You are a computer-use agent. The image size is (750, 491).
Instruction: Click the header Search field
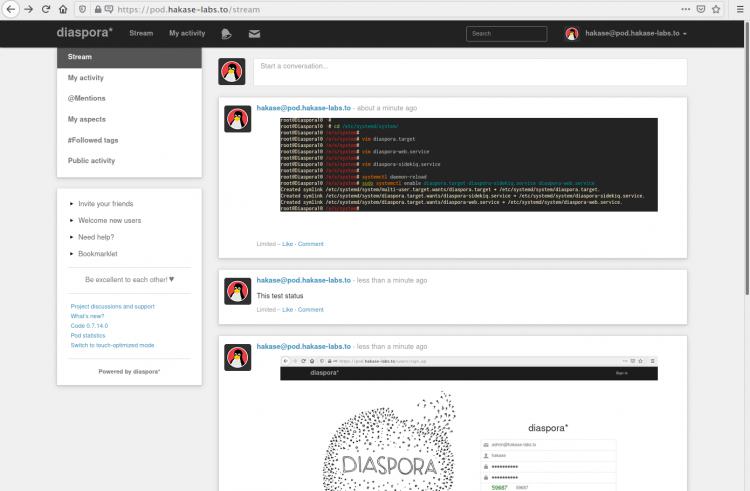(x=506, y=33)
